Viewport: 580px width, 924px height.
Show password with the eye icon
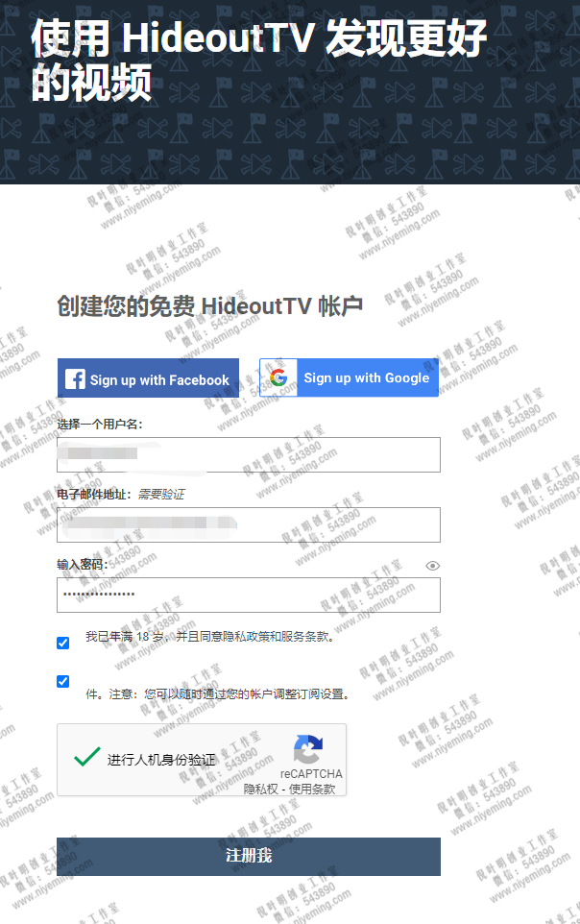click(x=432, y=566)
